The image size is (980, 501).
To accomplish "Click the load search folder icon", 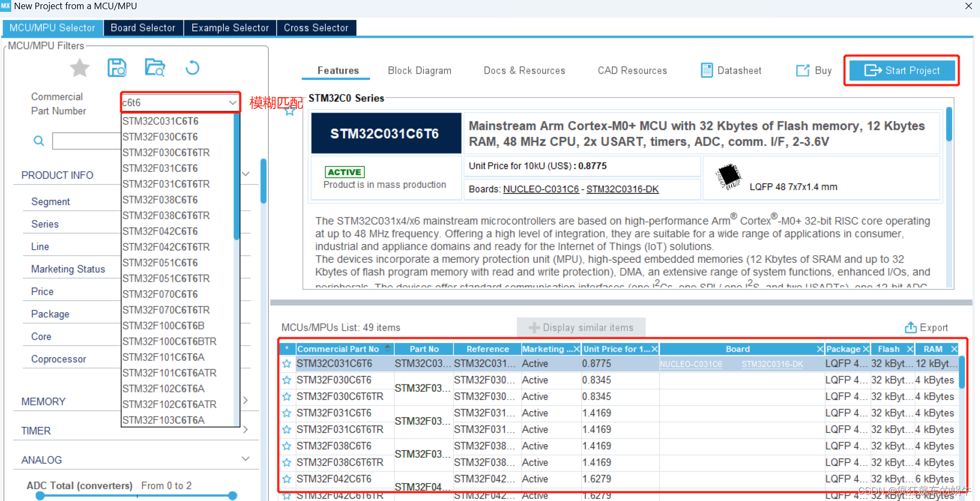I will point(155,68).
